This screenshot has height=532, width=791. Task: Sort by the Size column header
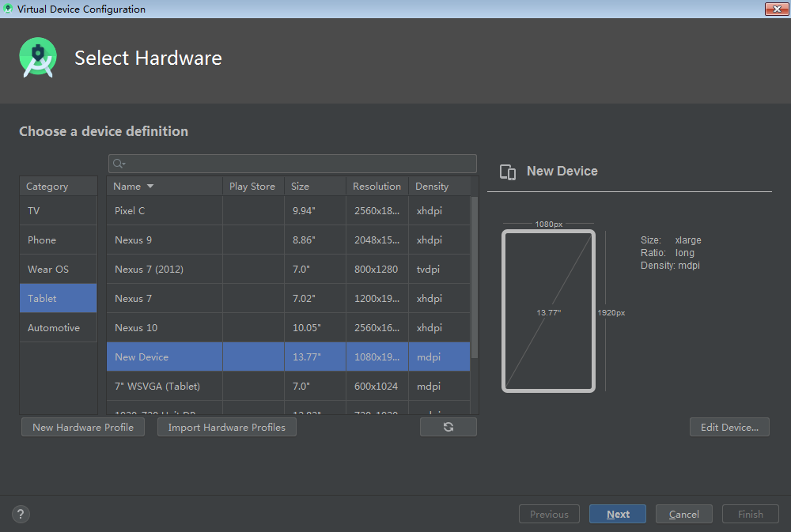tap(315, 186)
